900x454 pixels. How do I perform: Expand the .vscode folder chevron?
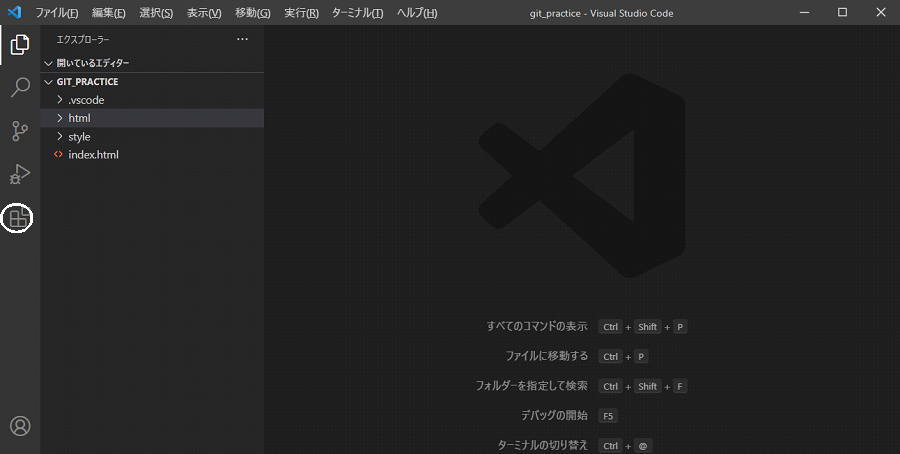(x=60, y=100)
